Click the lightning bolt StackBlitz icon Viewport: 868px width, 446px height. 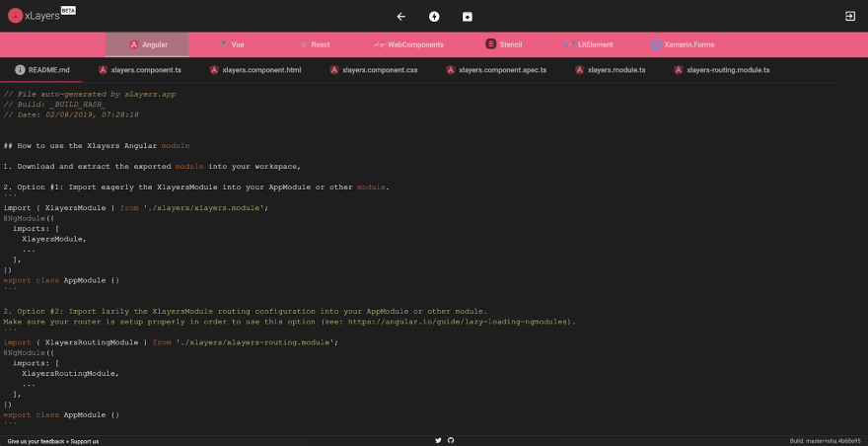435,17
